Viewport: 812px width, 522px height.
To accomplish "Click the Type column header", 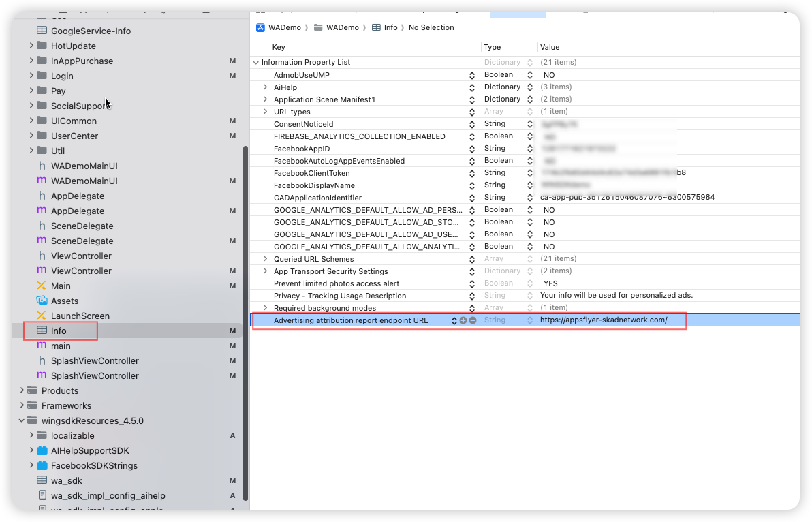I will pyautogui.click(x=492, y=47).
